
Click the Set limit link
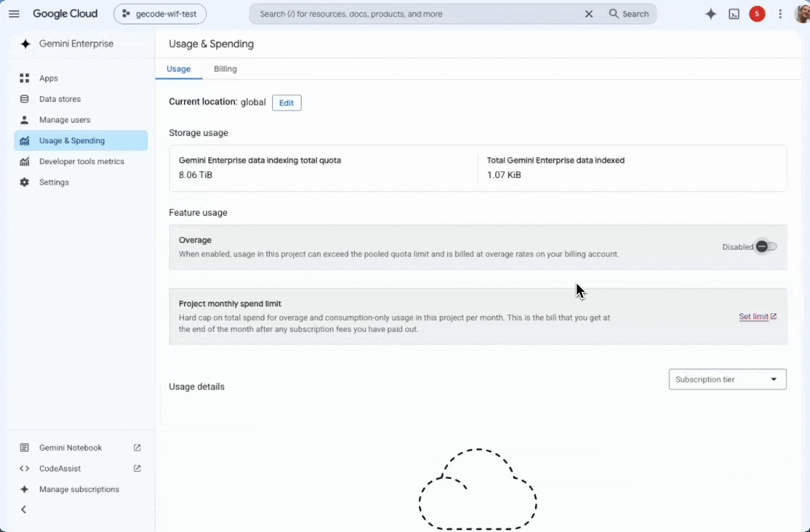(758, 317)
